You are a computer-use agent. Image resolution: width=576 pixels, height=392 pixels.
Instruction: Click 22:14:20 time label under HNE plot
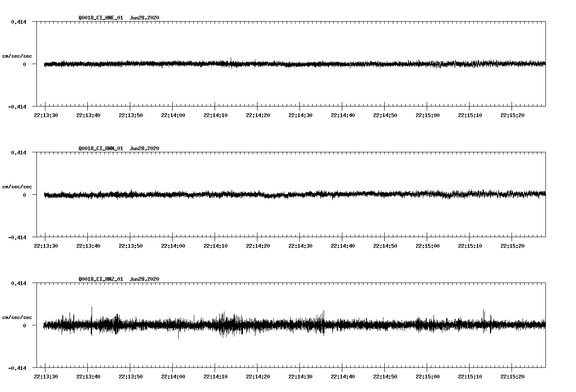[x=258, y=115]
